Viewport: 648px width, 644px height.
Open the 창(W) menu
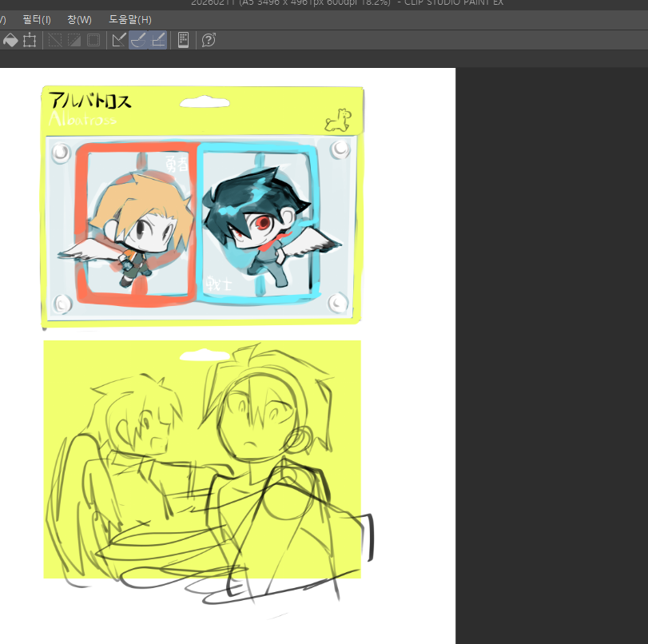point(79,19)
